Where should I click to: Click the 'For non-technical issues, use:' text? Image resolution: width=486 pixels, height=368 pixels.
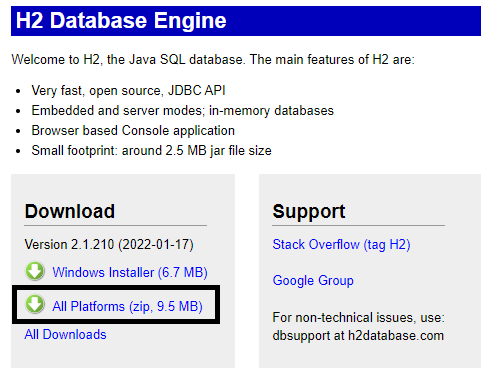point(358,317)
